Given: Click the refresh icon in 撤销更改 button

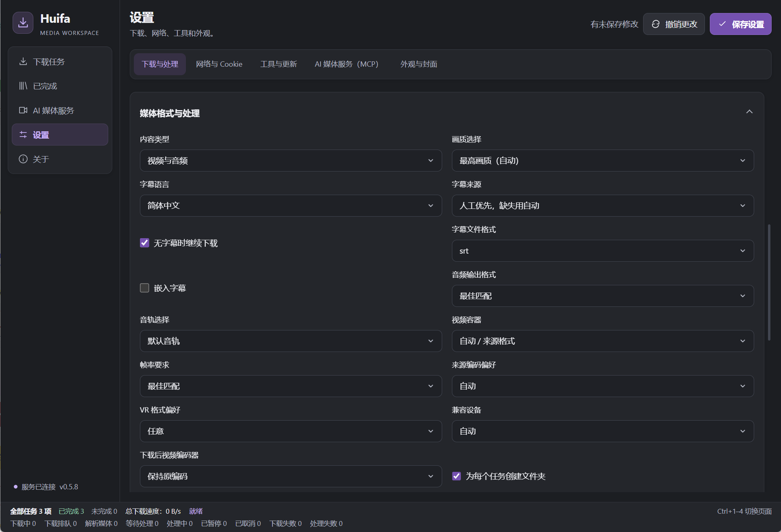Looking at the screenshot, I should coord(656,24).
